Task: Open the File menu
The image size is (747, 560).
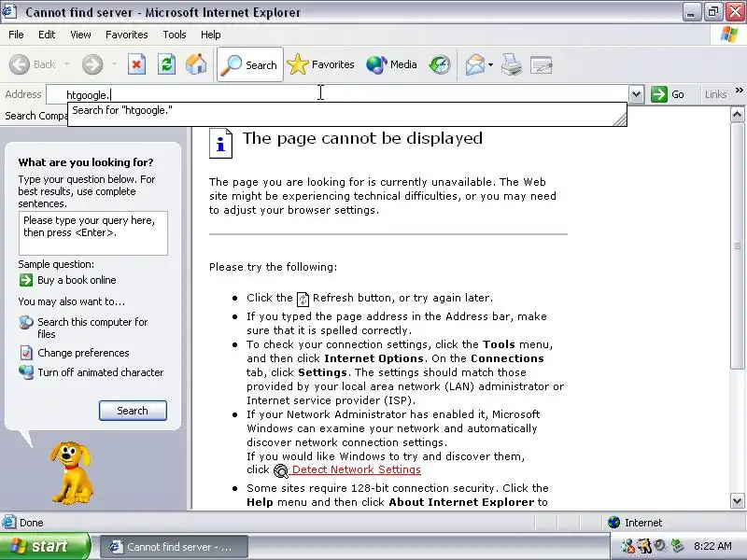Action: [x=16, y=35]
